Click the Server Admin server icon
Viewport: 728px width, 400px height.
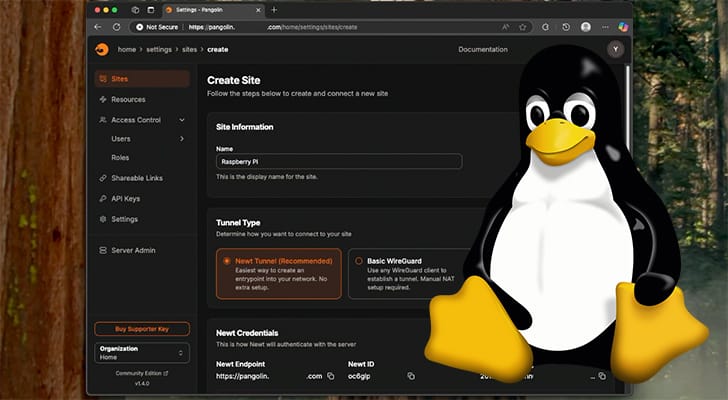103,250
